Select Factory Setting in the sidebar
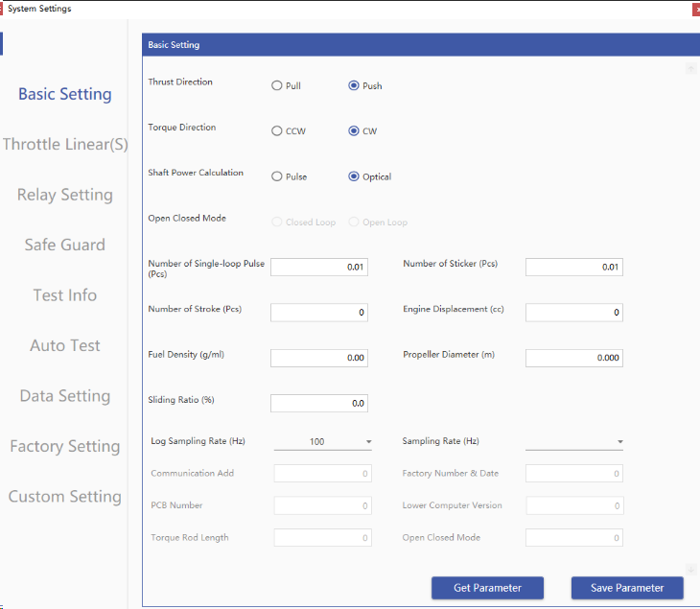 pyautogui.click(x=65, y=447)
